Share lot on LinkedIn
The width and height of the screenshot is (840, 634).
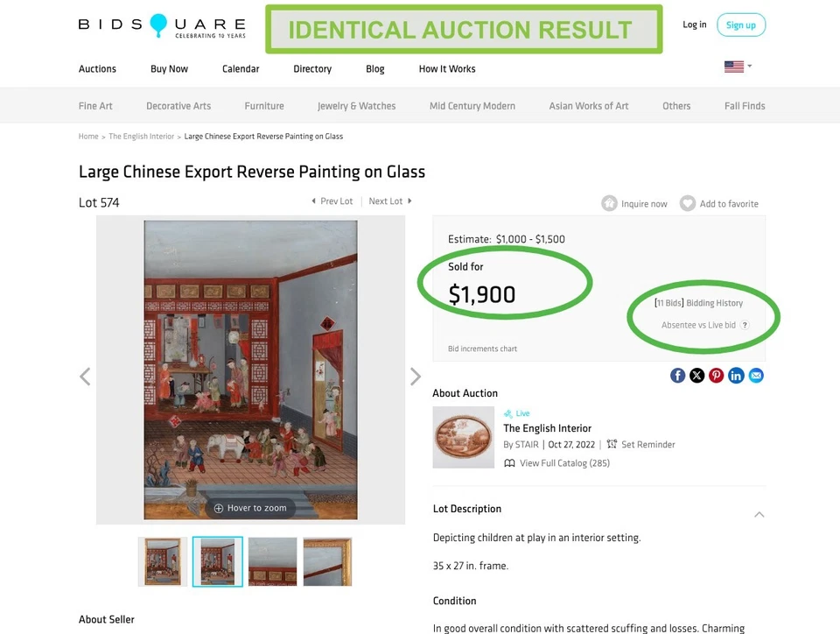point(736,376)
